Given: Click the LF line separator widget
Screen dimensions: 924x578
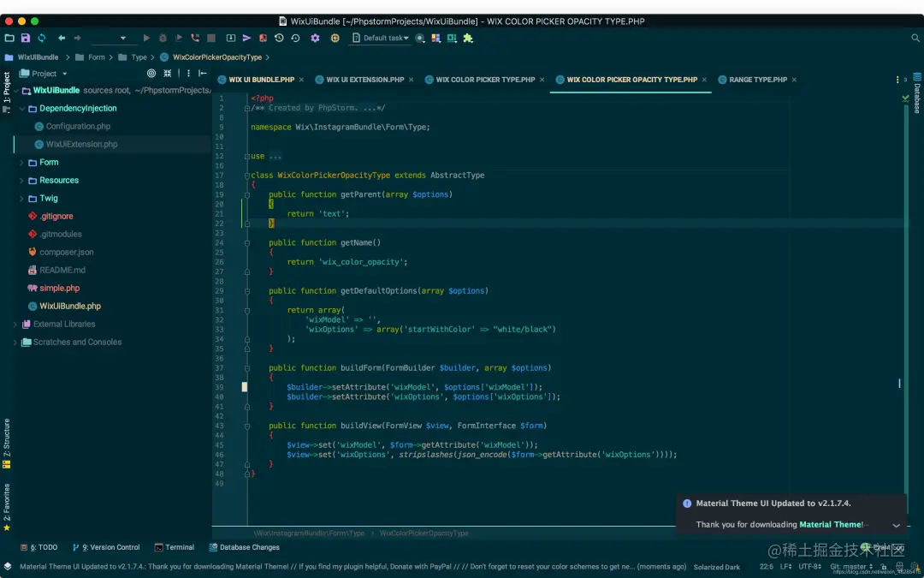Looking at the screenshot, I should (787, 567).
